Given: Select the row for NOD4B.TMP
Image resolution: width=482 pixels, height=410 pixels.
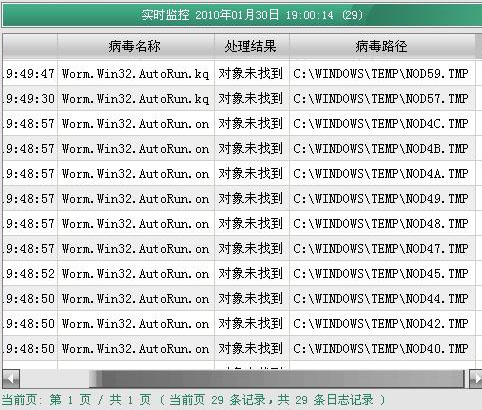Looking at the screenshot, I should 239,148.
